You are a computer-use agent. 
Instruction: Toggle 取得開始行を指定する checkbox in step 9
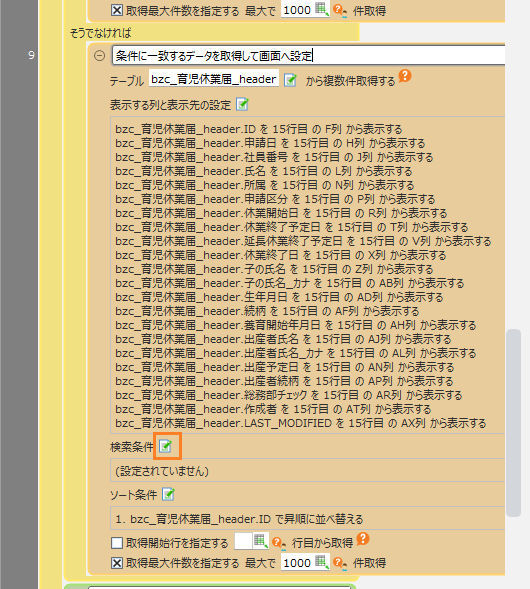pyautogui.click(x=117, y=543)
